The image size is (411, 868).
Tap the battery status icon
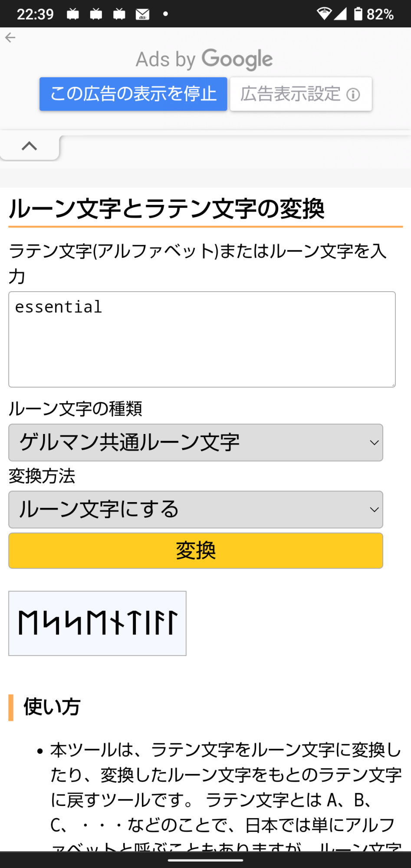coord(358,14)
